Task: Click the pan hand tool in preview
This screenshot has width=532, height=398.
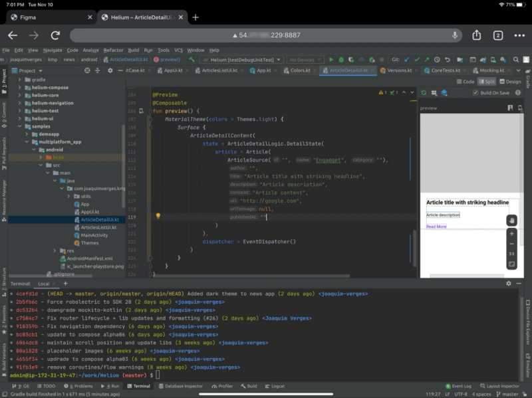Action: pos(511,221)
